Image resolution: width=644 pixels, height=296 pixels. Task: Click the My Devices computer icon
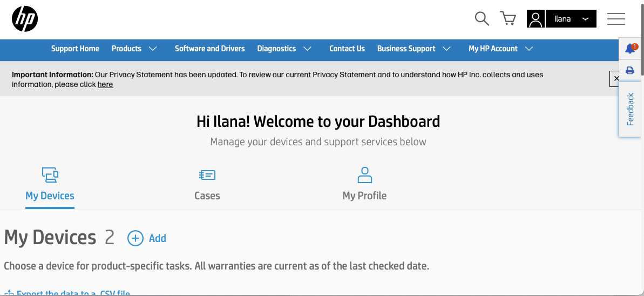(x=50, y=174)
